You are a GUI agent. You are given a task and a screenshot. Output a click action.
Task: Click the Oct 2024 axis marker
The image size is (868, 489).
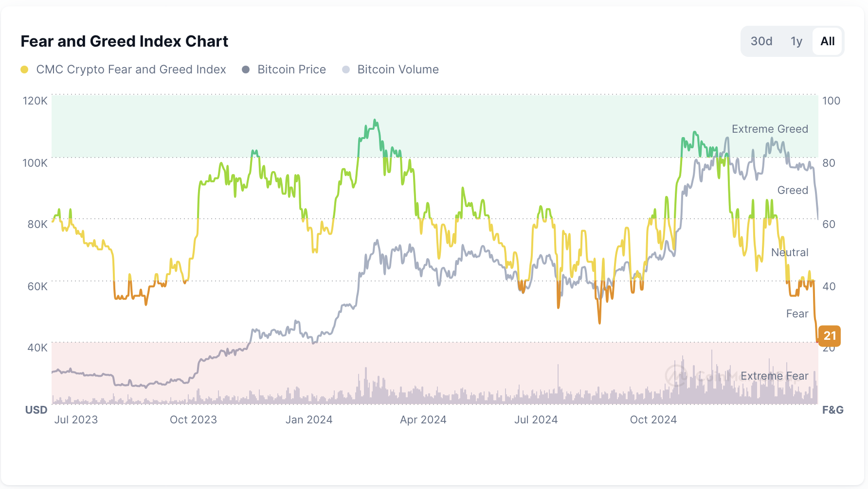click(x=653, y=419)
